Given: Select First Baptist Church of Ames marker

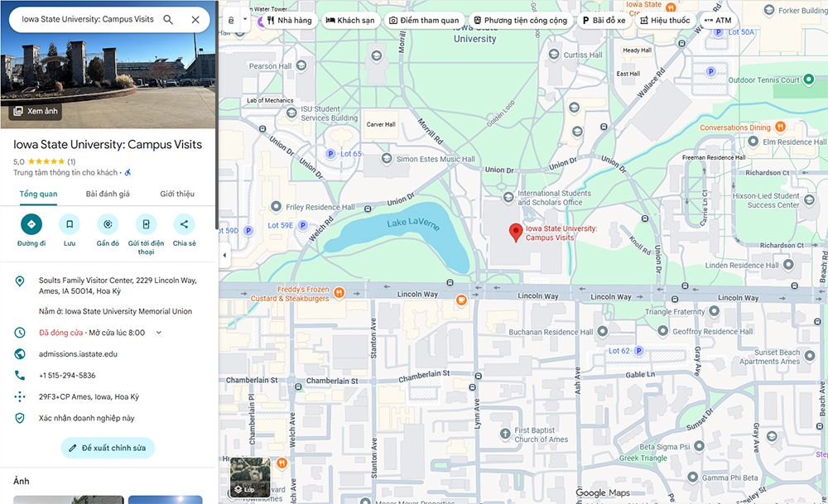Looking at the screenshot, I should coord(505,434).
